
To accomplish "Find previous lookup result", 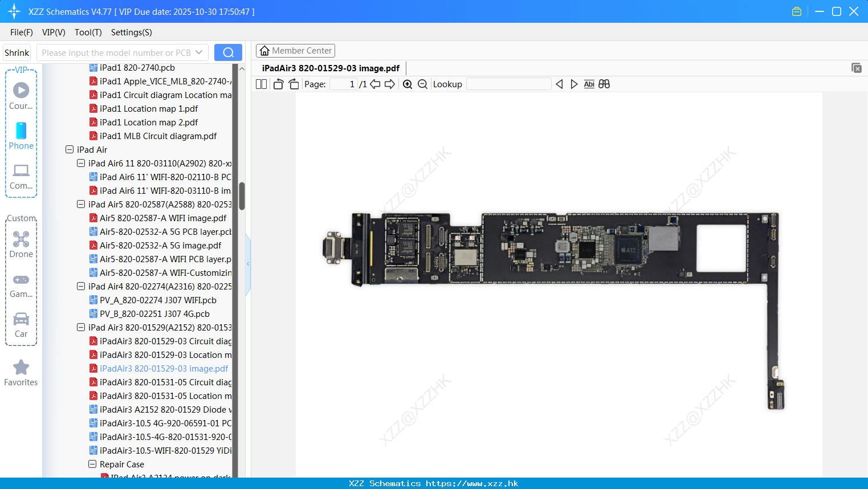I will (559, 84).
